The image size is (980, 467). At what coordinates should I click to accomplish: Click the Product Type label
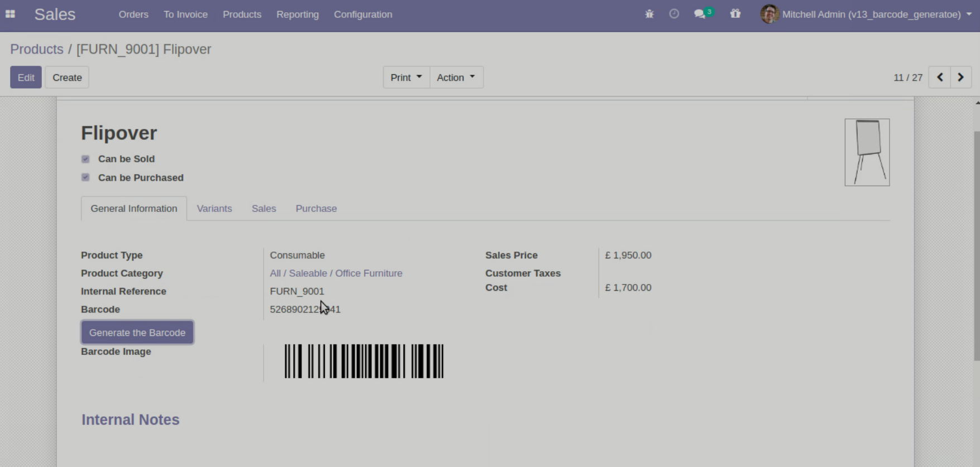coord(112,255)
